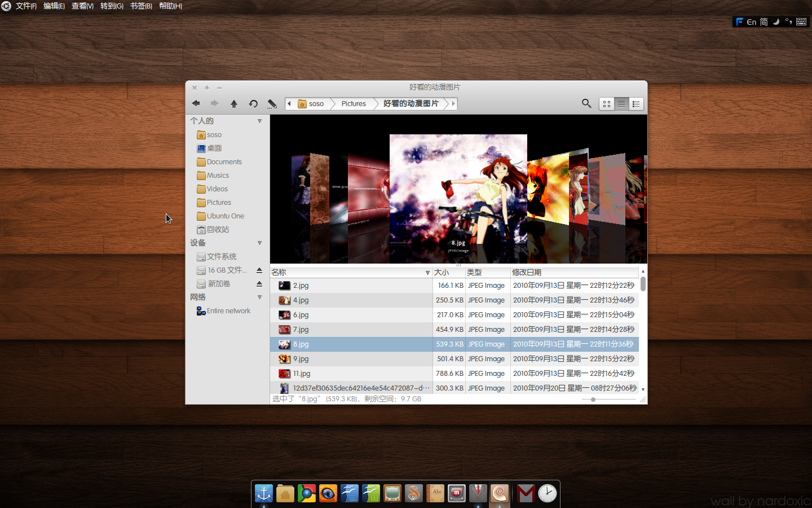812x508 pixels.
Task: Switch to icon grid view
Action: (x=607, y=104)
